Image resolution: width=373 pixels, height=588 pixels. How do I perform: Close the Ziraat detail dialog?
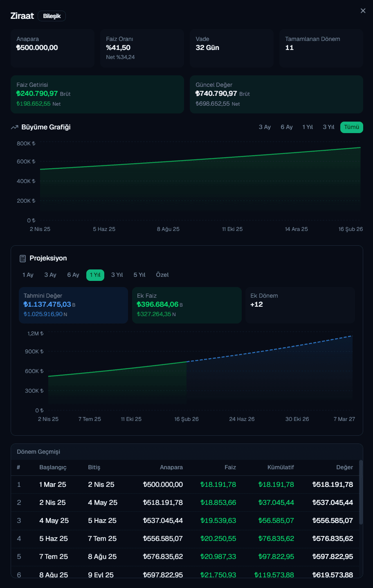(x=363, y=11)
